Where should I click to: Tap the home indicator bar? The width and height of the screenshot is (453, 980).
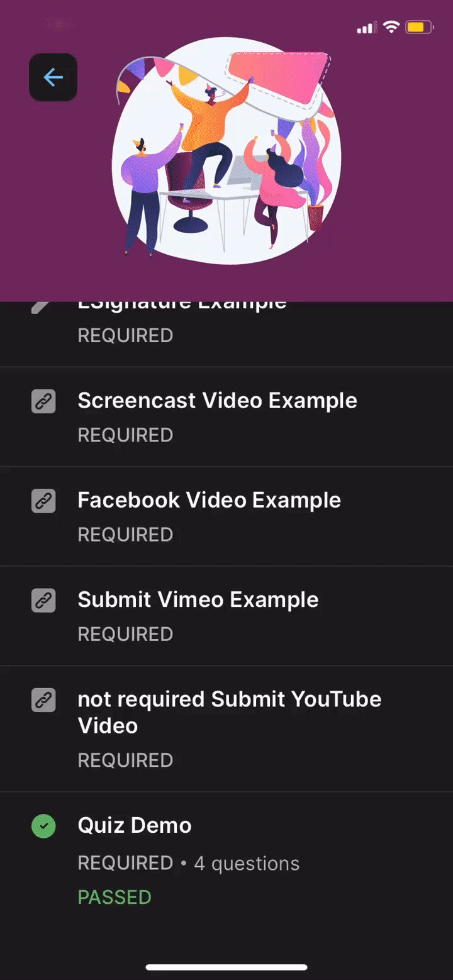click(x=226, y=967)
